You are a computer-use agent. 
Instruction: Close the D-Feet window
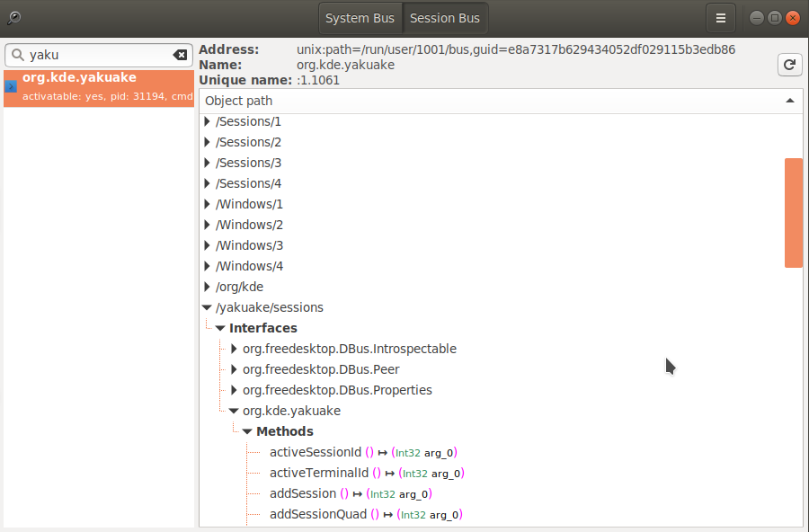(x=792, y=18)
